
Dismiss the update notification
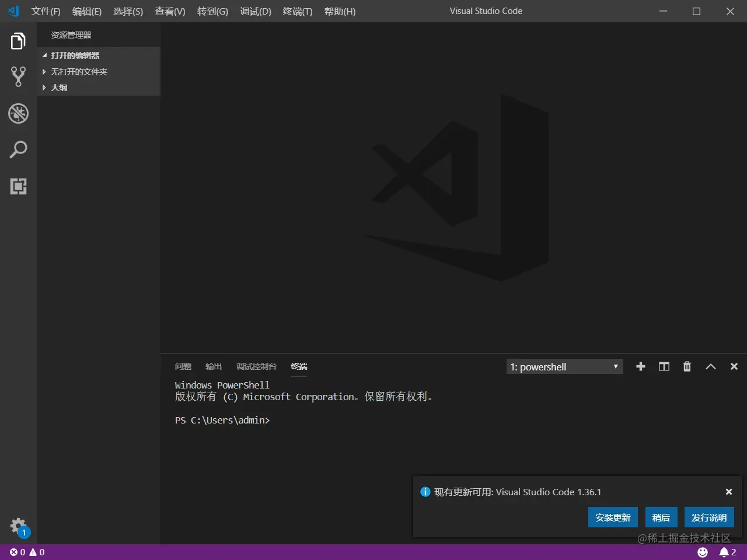(x=729, y=492)
